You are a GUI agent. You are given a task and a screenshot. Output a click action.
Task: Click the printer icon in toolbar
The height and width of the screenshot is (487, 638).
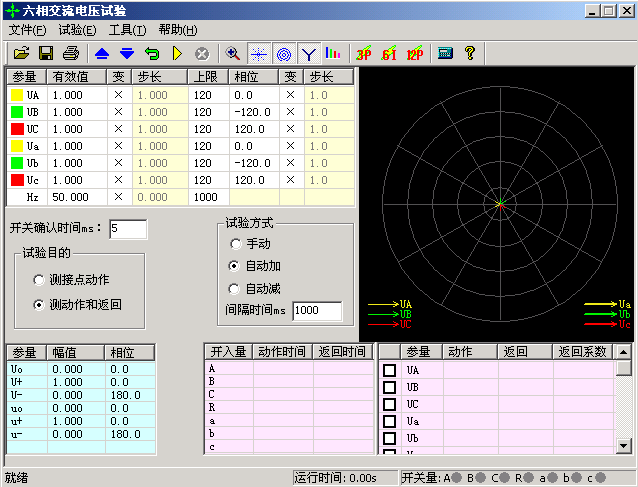click(71, 53)
